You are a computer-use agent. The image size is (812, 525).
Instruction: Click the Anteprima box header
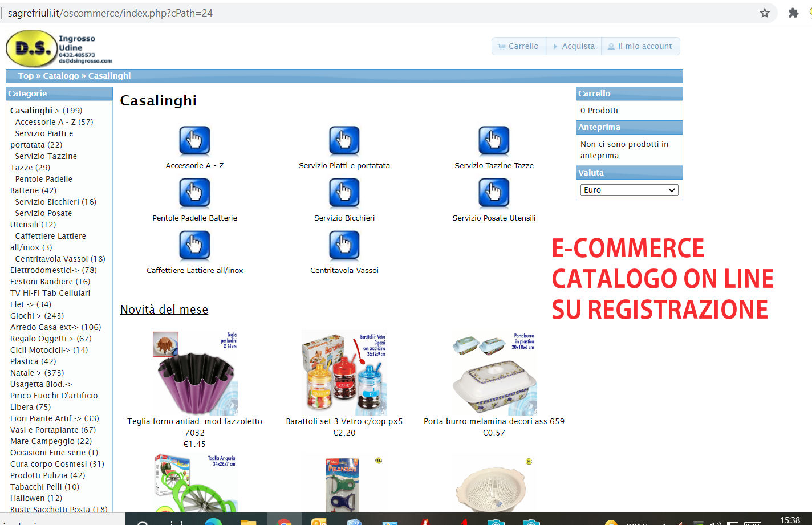point(630,127)
